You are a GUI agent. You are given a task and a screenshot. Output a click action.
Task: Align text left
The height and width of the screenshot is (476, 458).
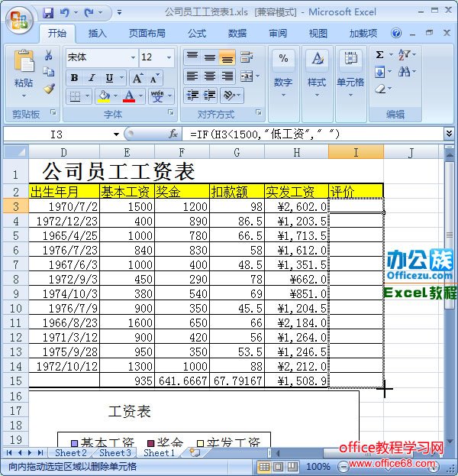(192, 76)
